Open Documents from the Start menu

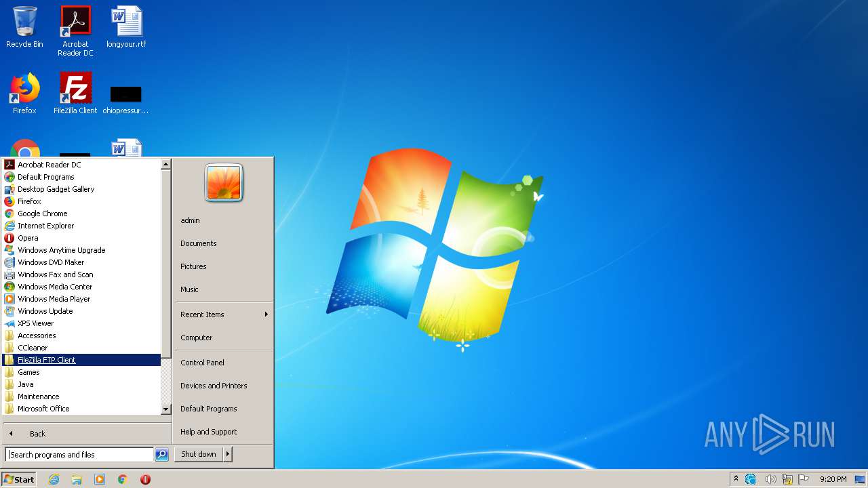pyautogui.click(x=224, y=243)
